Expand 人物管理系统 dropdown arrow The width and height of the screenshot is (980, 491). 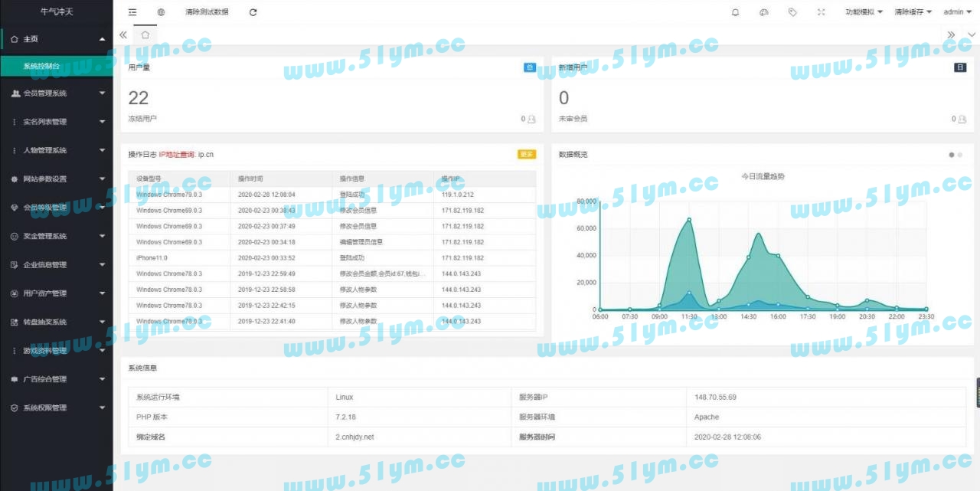pos(103,150)
